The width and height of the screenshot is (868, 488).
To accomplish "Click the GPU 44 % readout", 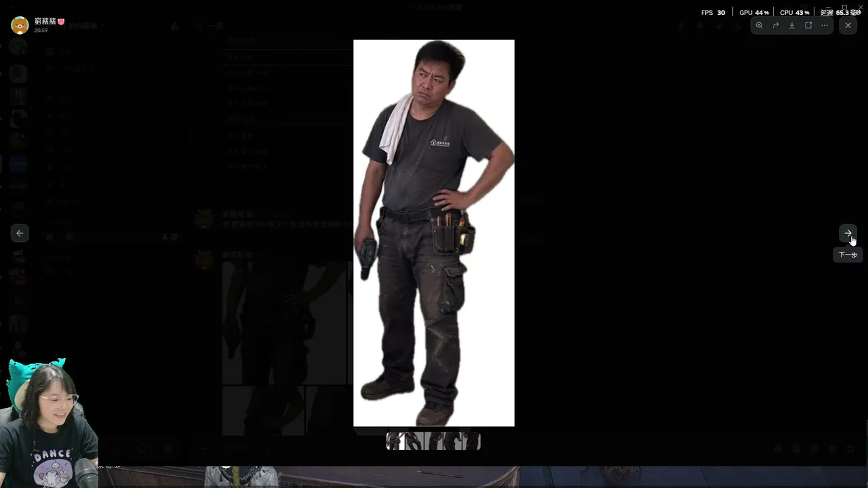I will pos(754,13).
